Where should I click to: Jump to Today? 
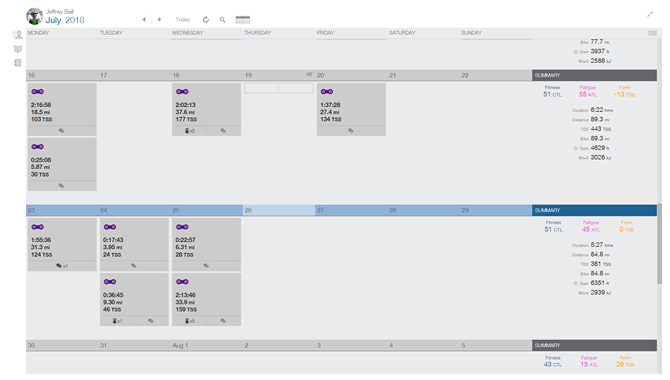tap(182, 20)
